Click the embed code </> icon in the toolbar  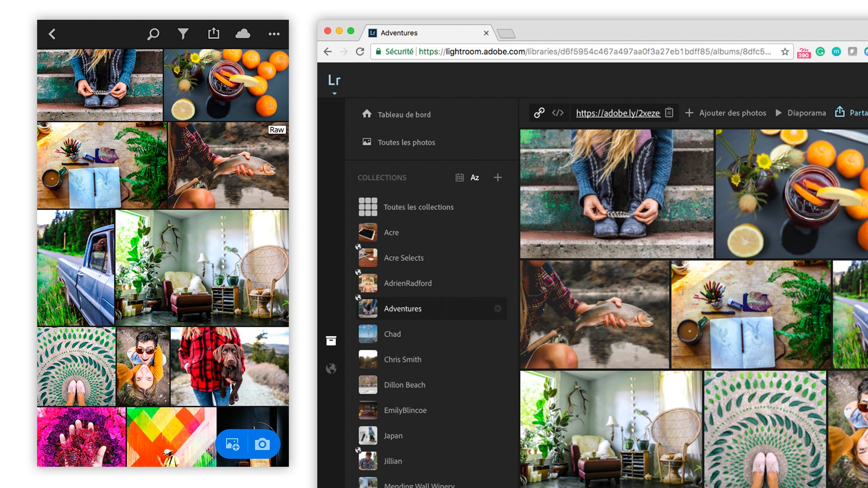[x=558, y=112]
